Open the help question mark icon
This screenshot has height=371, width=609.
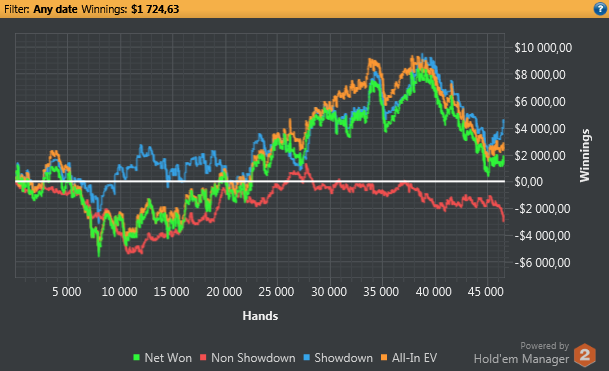600,9
